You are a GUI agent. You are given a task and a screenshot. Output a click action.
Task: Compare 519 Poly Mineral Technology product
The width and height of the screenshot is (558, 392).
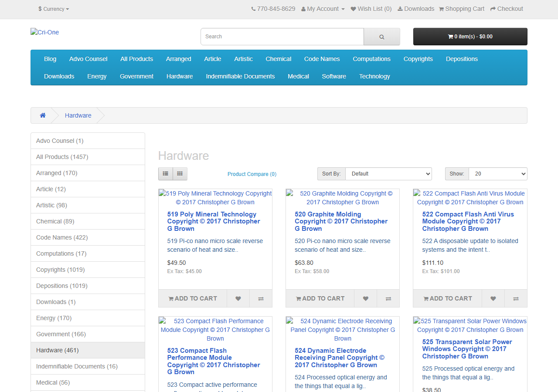(x=261, y=299)
